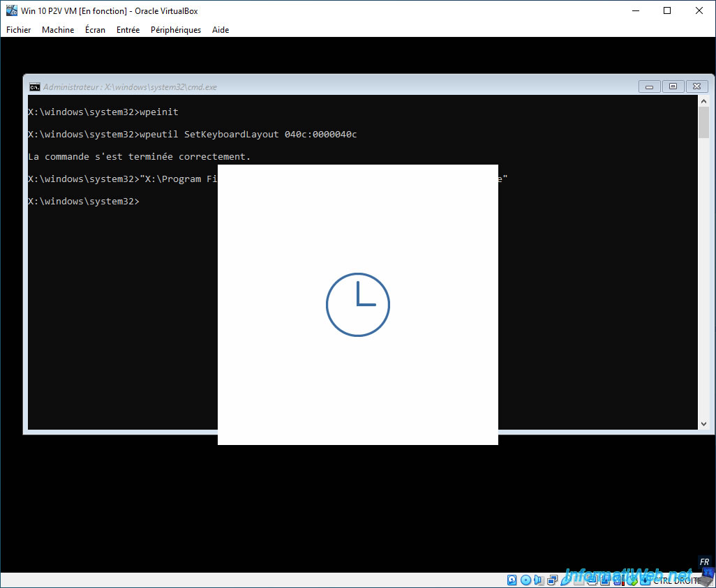
Task: Click the optical drive status icon
Action: (525, 580)
